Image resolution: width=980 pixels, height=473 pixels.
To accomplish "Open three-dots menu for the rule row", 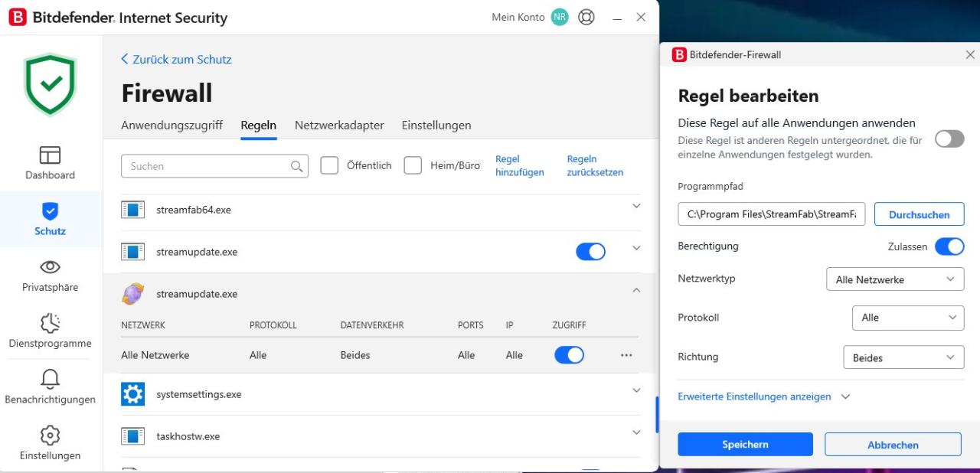I will pos(626,355).
